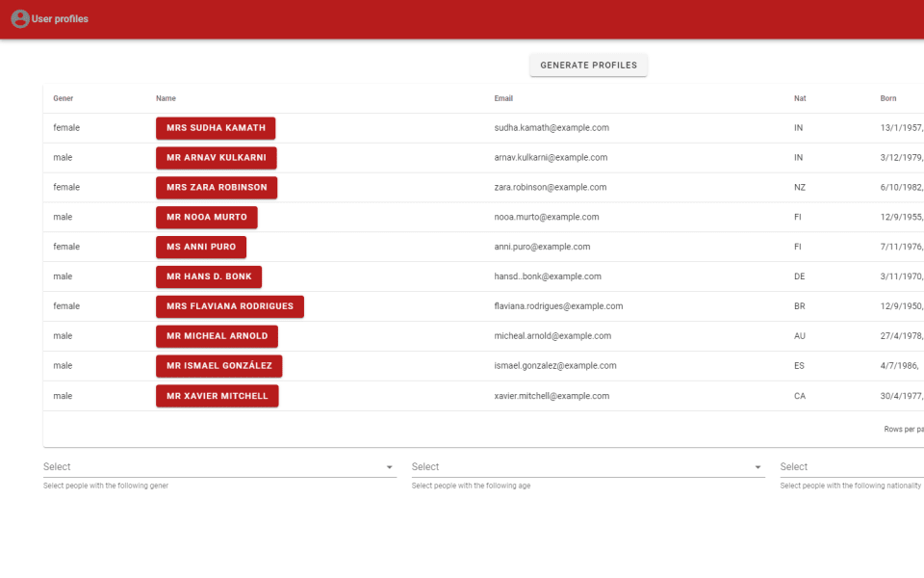Click gender cell in Sudha Kamath row

[66, 127]
